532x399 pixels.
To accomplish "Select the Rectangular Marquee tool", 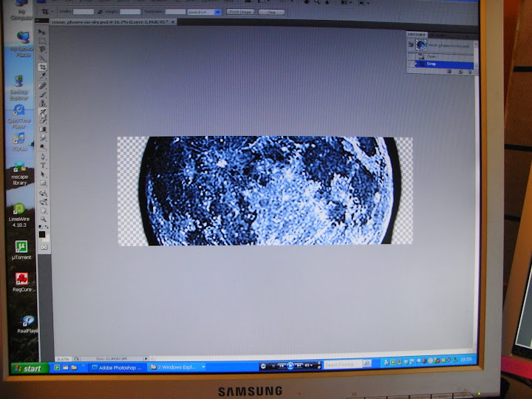I will point(41,41).
